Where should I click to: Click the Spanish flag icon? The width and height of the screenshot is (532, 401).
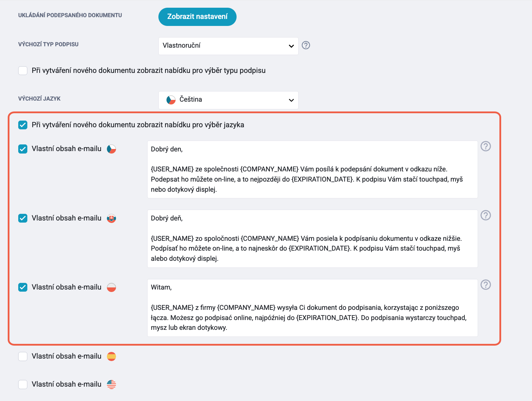pyautogui.click(x=111, y=356)
